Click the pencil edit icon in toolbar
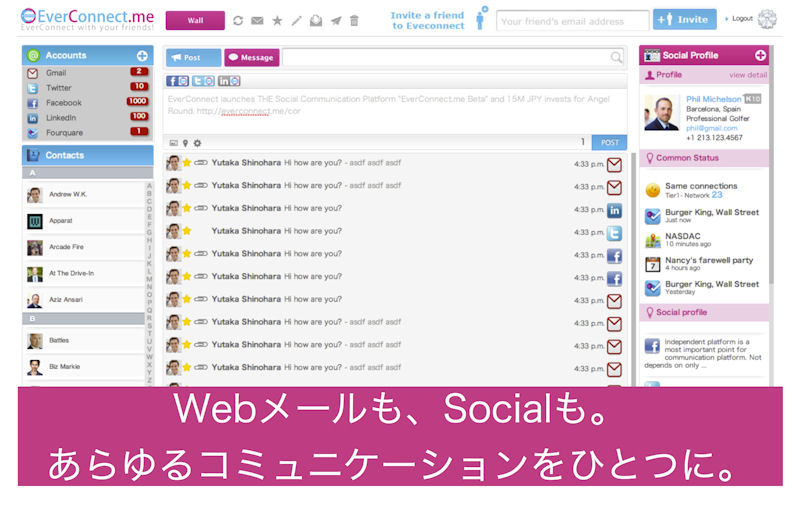This screenshot has width=800, height=522. click(x=296, y=20)
